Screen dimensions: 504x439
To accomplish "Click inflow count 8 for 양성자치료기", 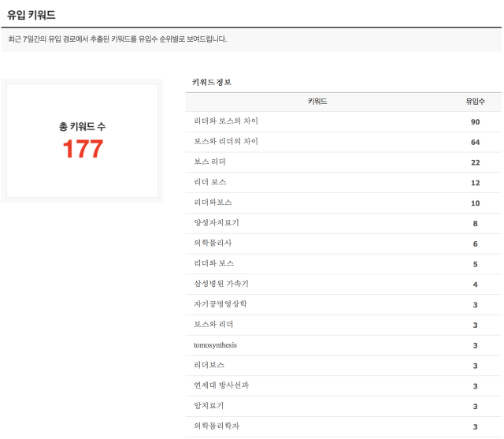I will [x=476, y=224].
